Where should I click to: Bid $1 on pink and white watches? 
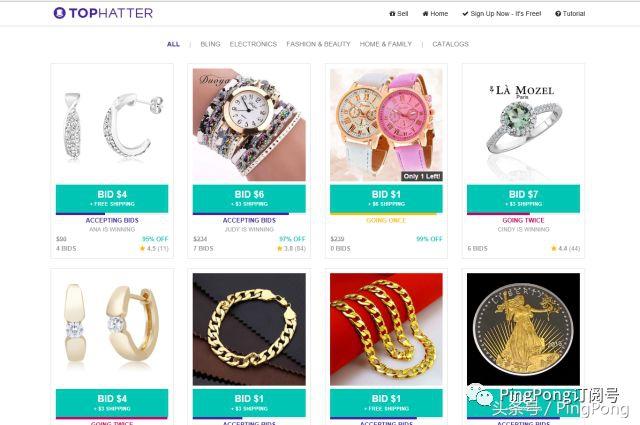coord(386,198)
